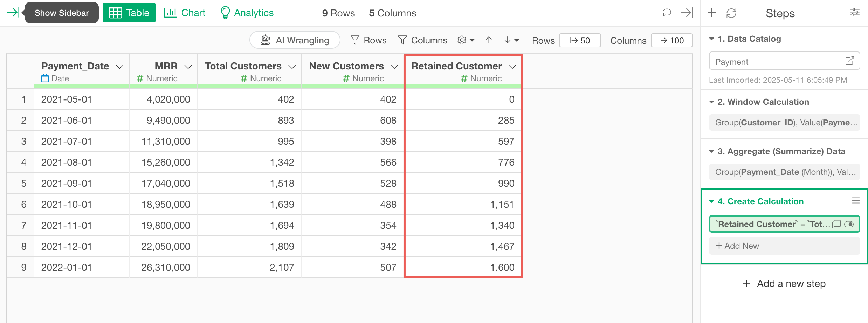
Task: Switch to the Table view
Action: (129, 13)
